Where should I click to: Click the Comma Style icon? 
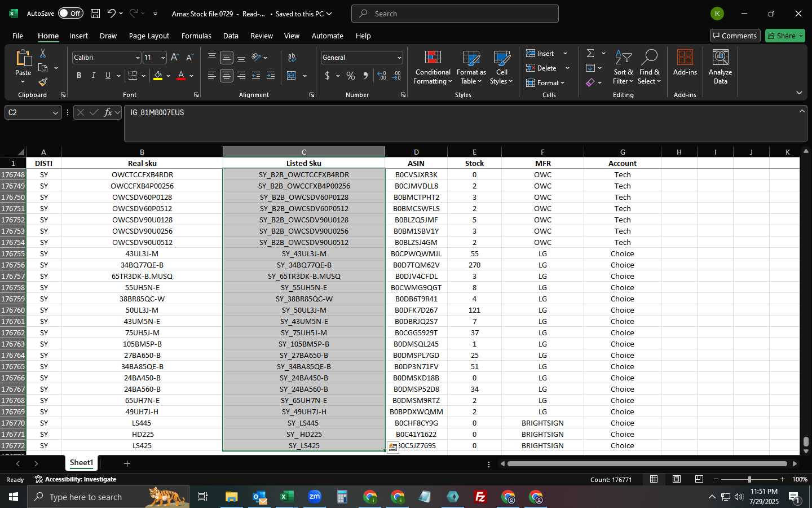tap(365, 76)
